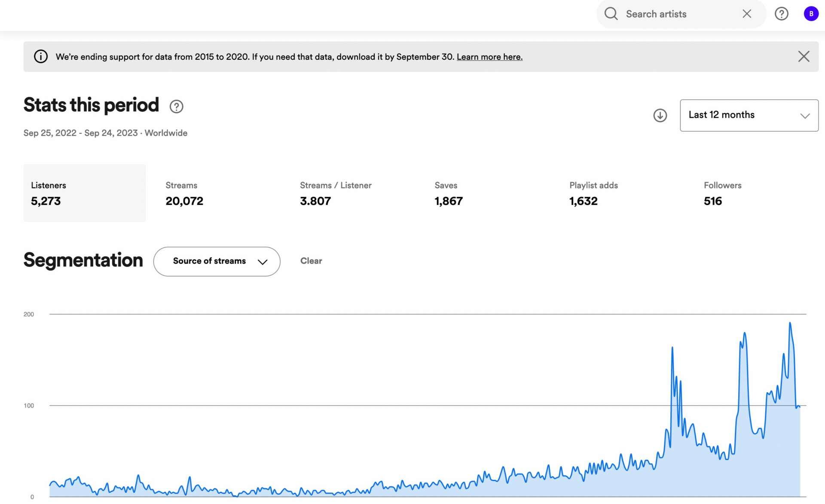Open the purple B profile avatar

811,14
